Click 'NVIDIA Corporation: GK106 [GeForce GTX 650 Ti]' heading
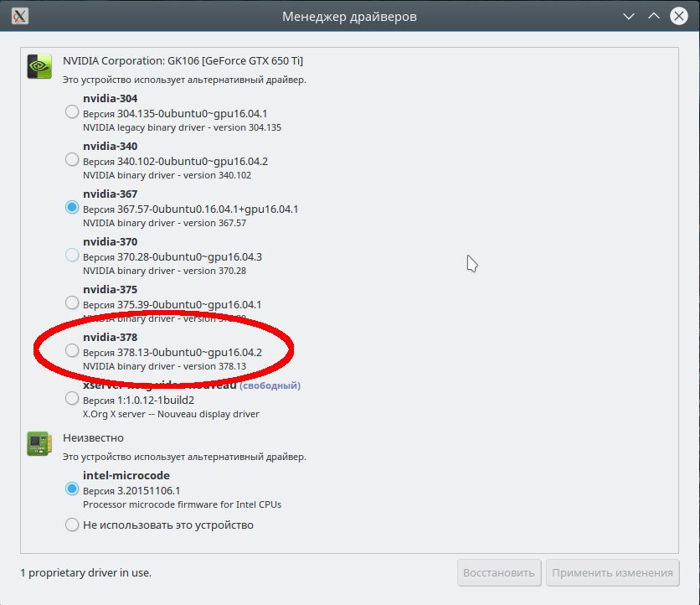 tap(183, 61)
